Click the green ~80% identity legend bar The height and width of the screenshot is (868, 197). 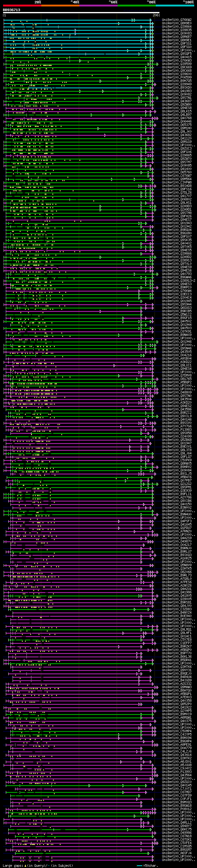coord(137,6)
